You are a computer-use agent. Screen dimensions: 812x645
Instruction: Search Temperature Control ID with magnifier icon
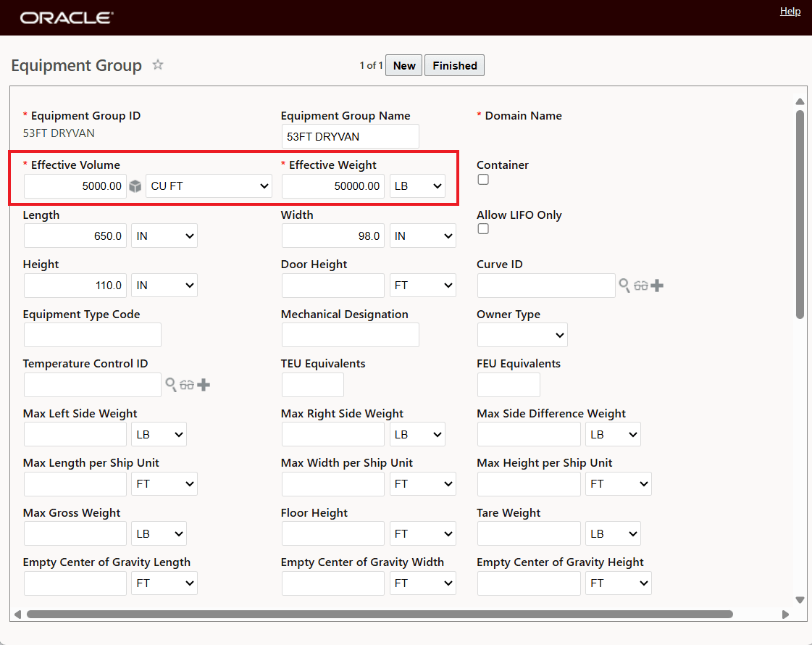coord(171,384)
